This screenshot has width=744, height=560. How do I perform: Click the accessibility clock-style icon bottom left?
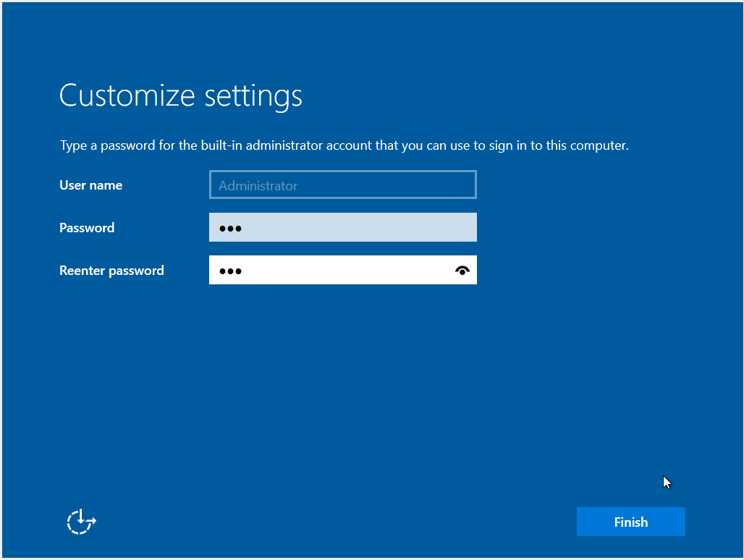pyautogui.click(x=80, y=521)
